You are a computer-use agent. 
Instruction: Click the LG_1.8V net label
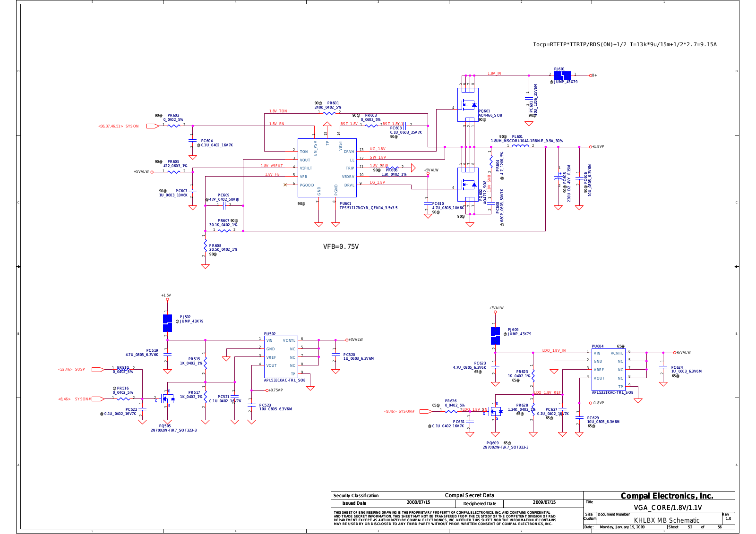tap(377, 182)
